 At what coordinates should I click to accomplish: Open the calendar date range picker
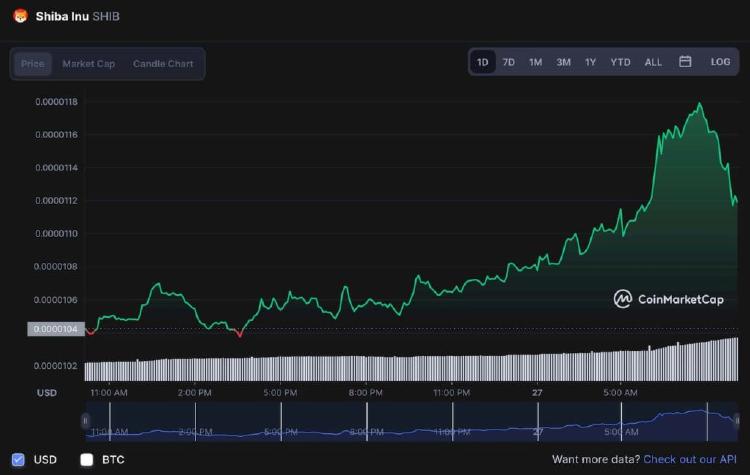click(x=685, y=62)
